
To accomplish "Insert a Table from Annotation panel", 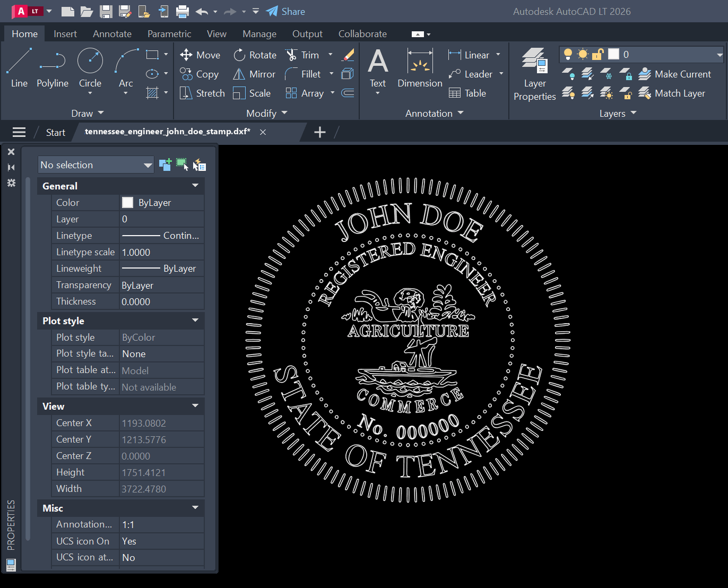I will coord(467,93).
